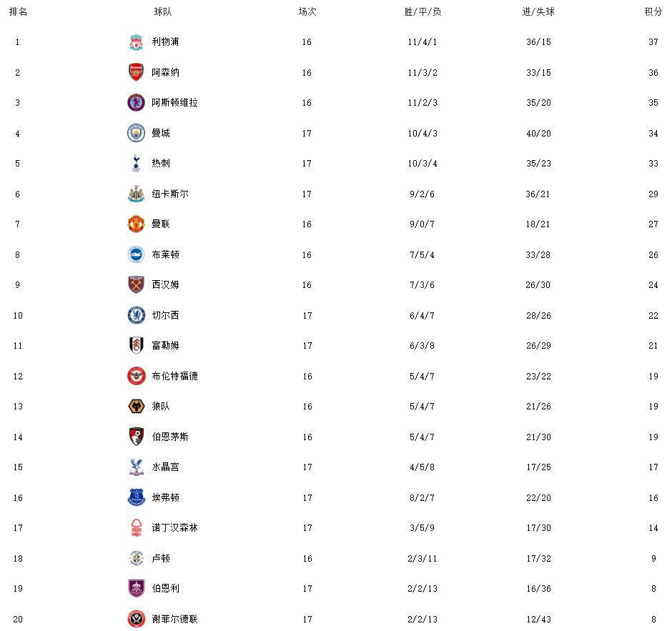
Task: Open the 诺丁汉森林 team link
Action: pyautogui.click(x=174, y=527)
